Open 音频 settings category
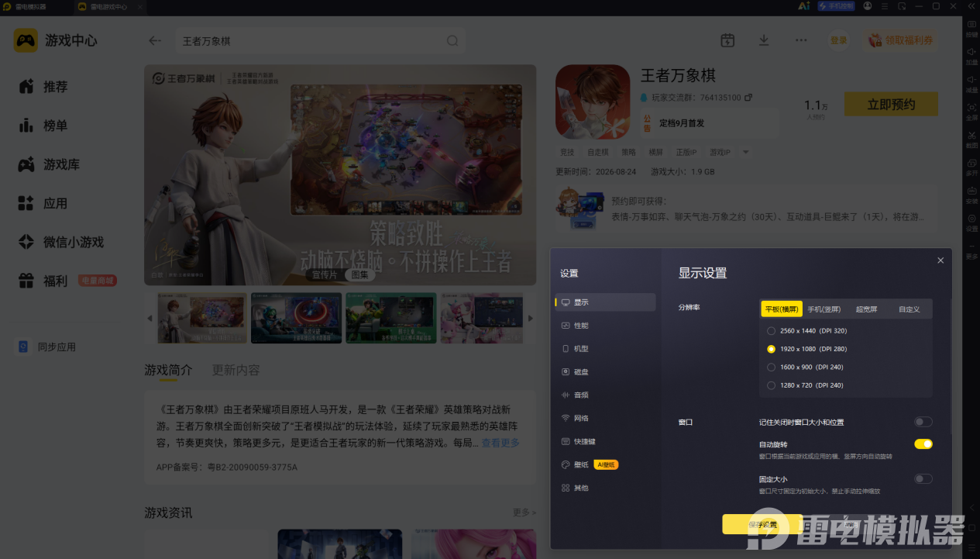The image size is (980, 559). 605,395
